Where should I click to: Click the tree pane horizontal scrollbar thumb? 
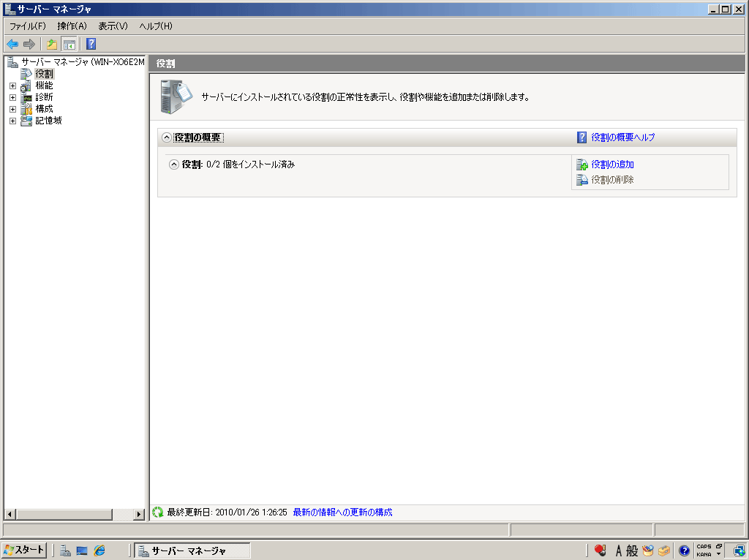click(x=64, y=514)
